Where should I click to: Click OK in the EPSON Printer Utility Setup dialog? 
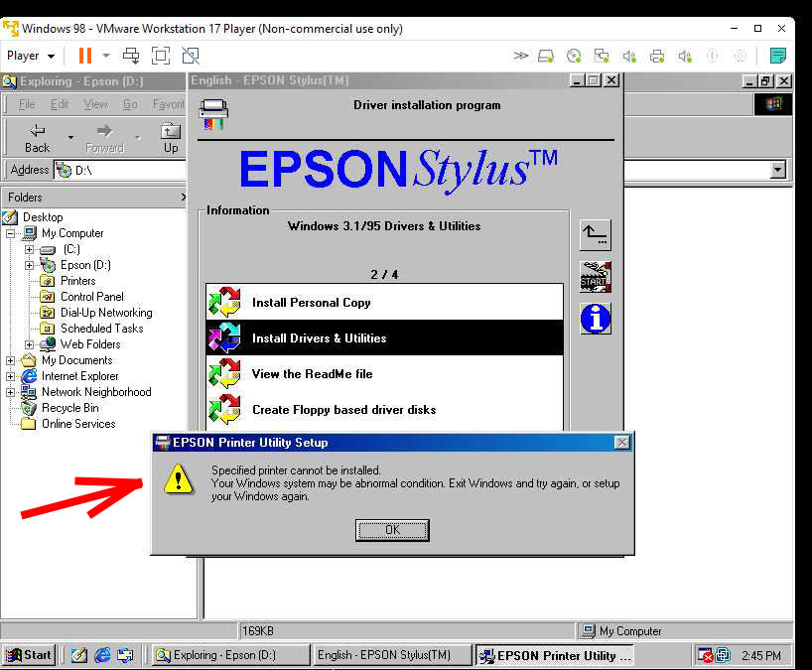(x=392, y=530)
